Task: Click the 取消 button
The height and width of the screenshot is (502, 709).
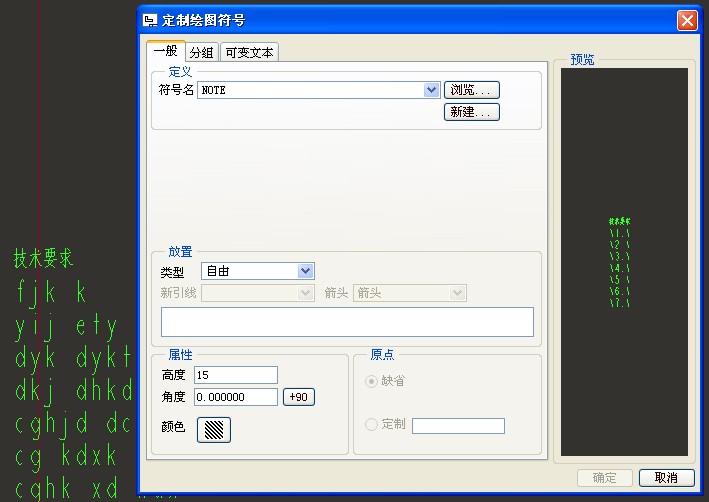Action: pos(666,478)
